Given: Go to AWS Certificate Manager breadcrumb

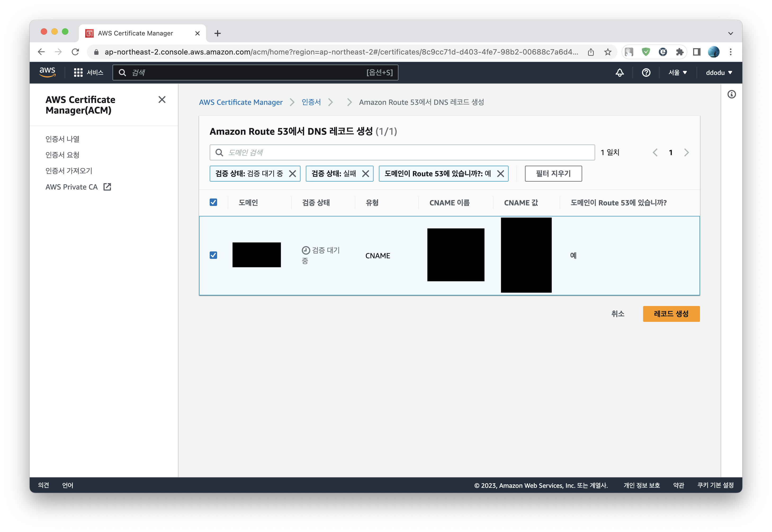Looking at the screenshot, I should 241,102.
